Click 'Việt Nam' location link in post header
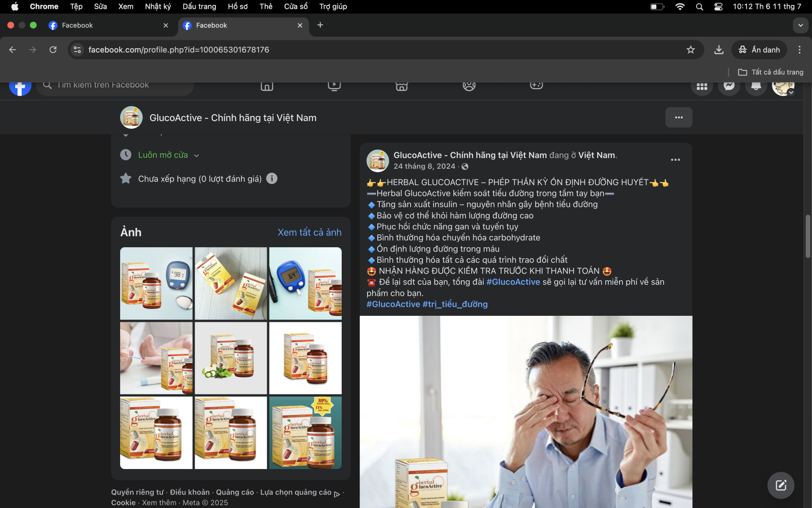 pyautogui.click(x=596, y=155)
